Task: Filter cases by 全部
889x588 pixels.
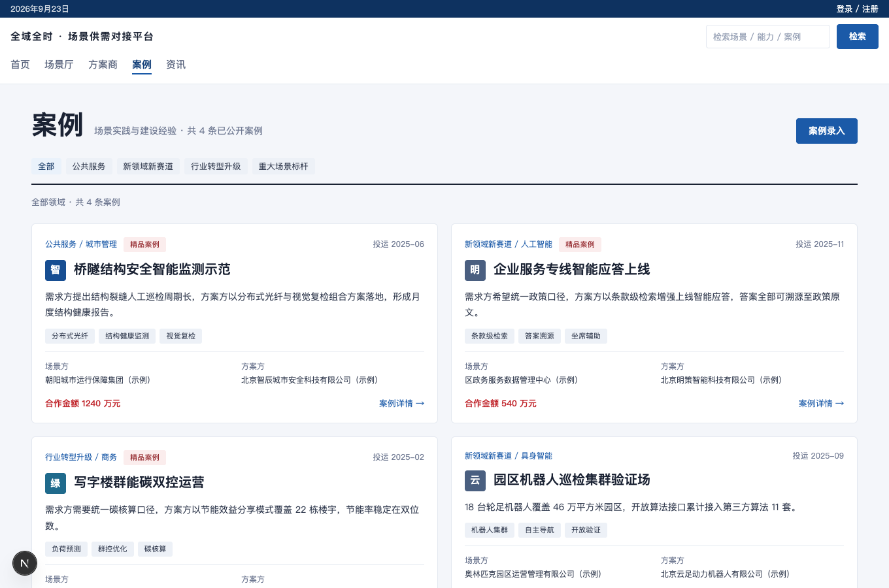Action: click(x=46, y=167)
